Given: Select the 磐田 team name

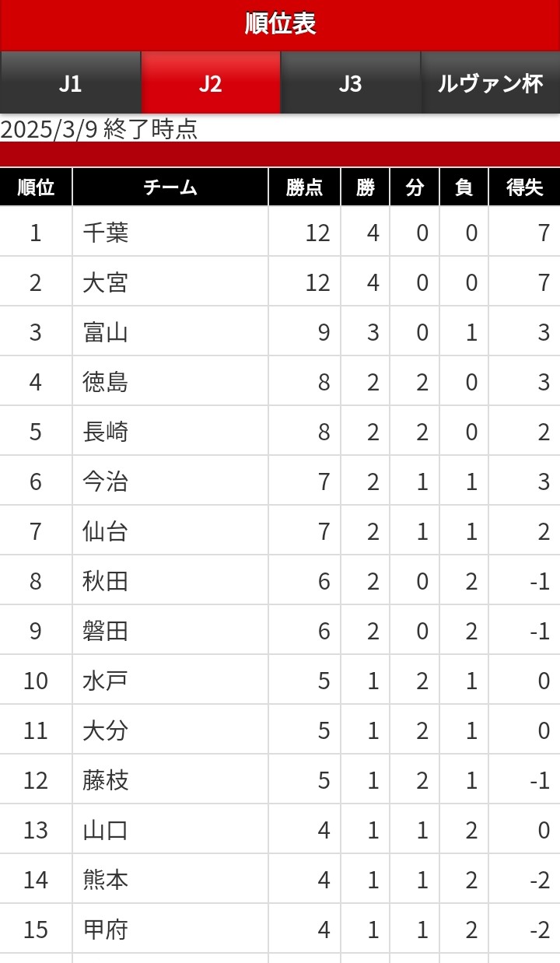Looking at the screenshot, I should pyautogui.click(x=106, y=631).
